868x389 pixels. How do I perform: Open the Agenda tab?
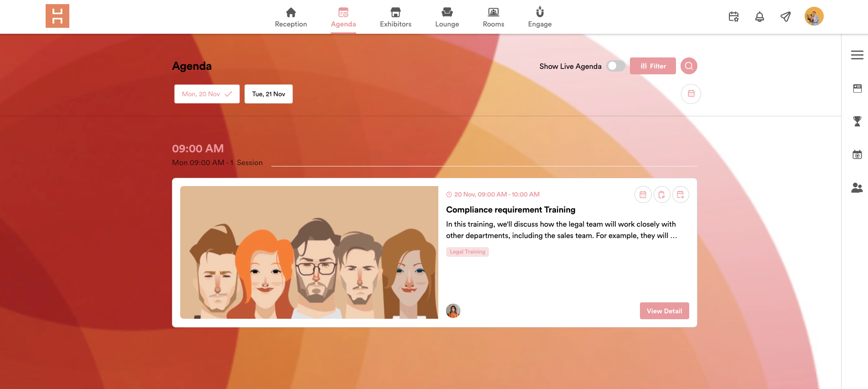(343, 17)
